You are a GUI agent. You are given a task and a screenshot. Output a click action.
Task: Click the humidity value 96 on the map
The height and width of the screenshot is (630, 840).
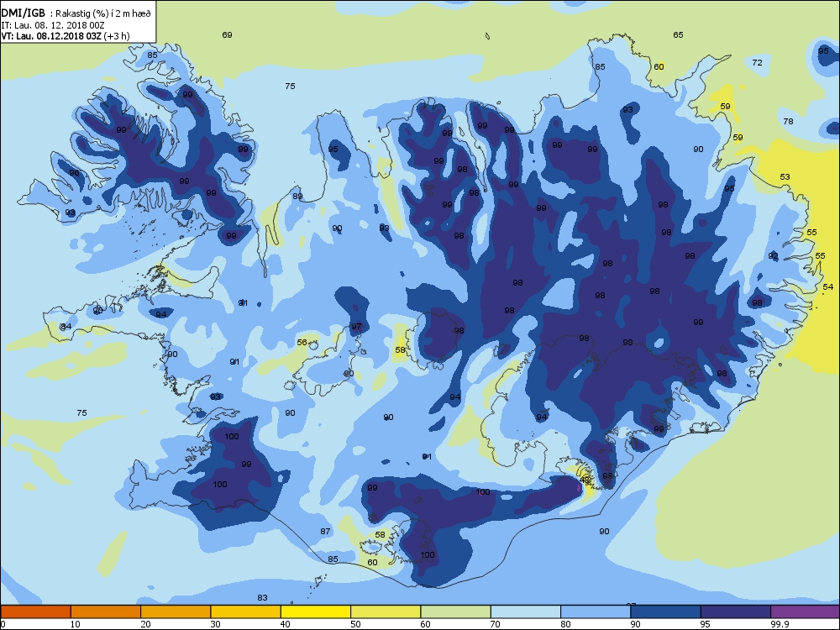74,172
